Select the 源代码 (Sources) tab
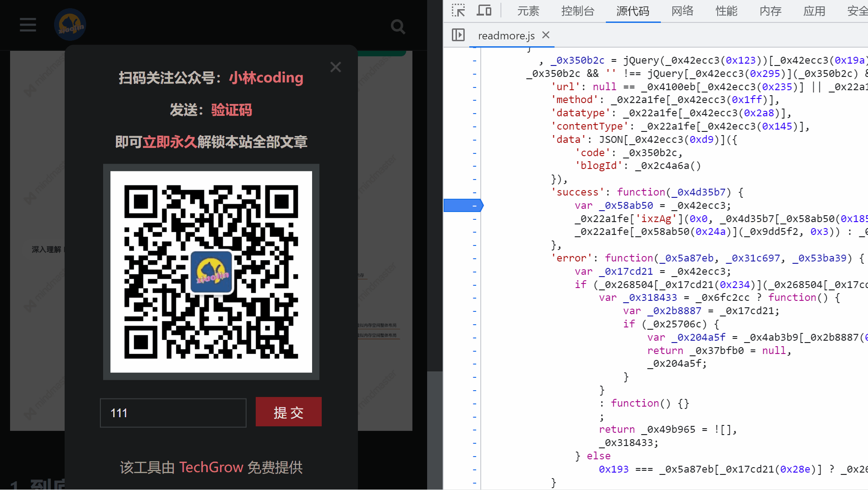Viewport: 868px width, 490px height. [633, 11]
